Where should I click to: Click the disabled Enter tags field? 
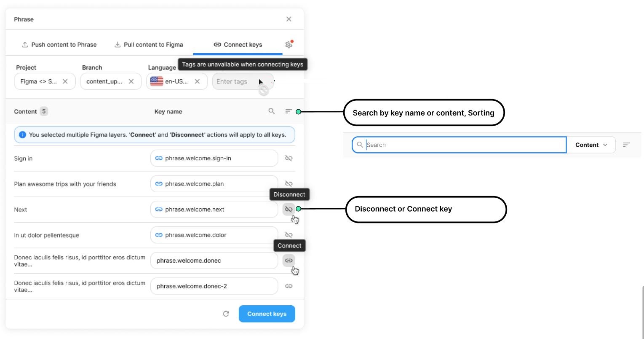[243, 81]
